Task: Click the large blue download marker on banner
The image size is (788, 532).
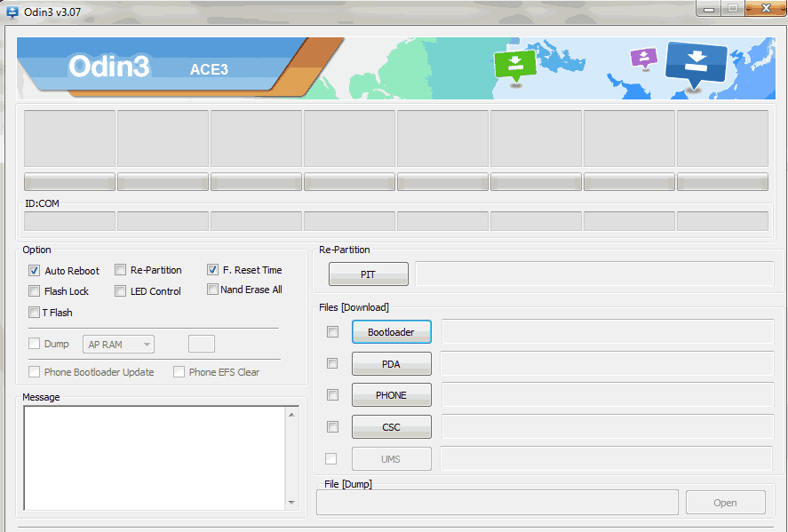Action: tap(696, 65)
